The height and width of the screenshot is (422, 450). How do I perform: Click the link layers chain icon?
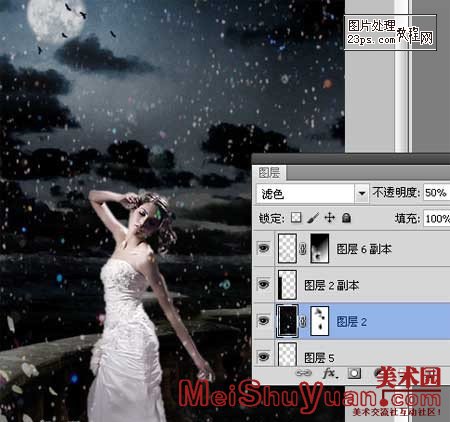coord(304,373)
